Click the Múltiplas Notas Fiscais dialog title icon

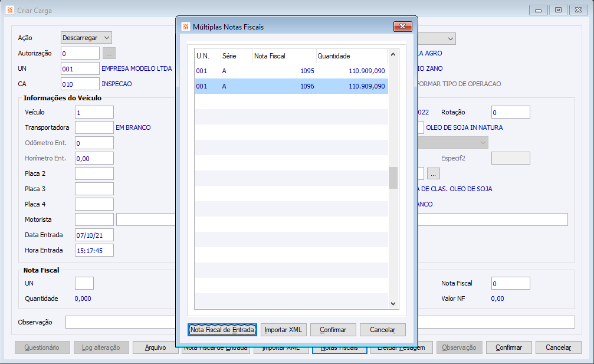(x=186, y=27)
